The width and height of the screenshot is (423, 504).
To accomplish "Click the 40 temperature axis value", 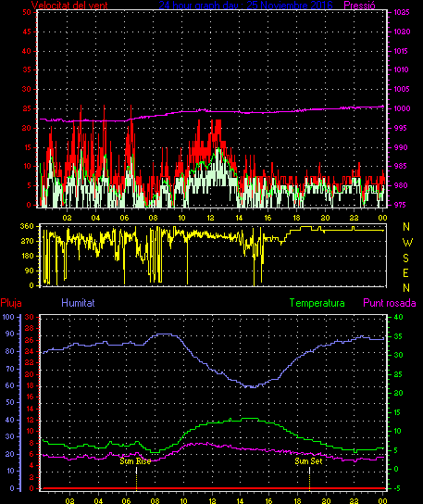I will pos(398,317).
